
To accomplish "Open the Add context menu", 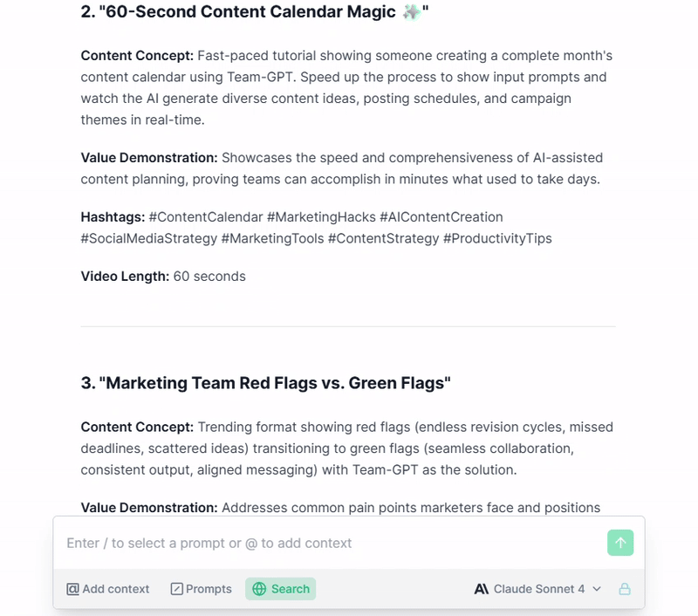I will coord(107,589).
